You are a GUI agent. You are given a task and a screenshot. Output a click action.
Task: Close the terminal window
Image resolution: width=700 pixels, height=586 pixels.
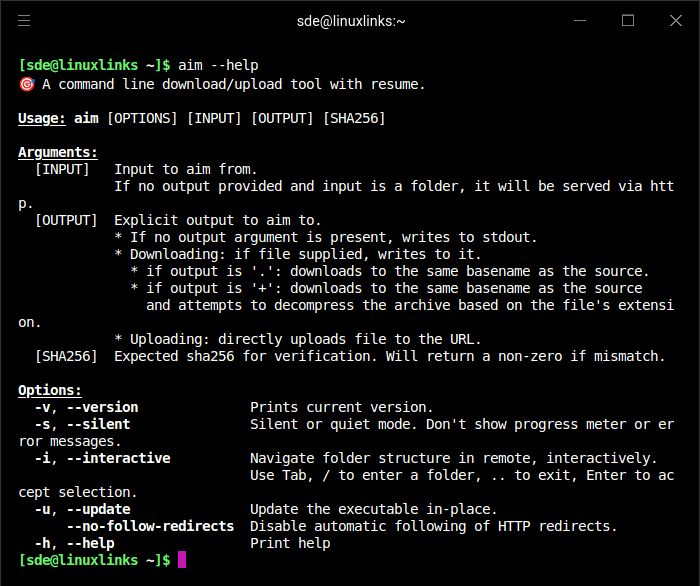coord(675,20)
